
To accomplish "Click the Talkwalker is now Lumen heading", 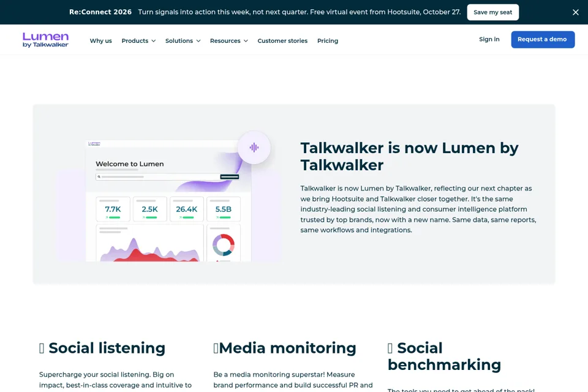I will [x=410, y=156].
